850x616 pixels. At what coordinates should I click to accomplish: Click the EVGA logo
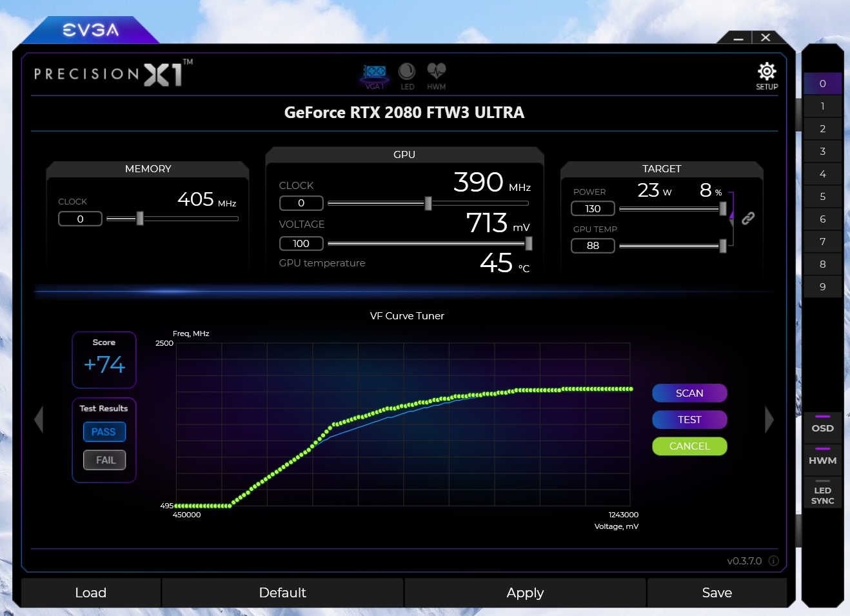[x=91, y=30]
